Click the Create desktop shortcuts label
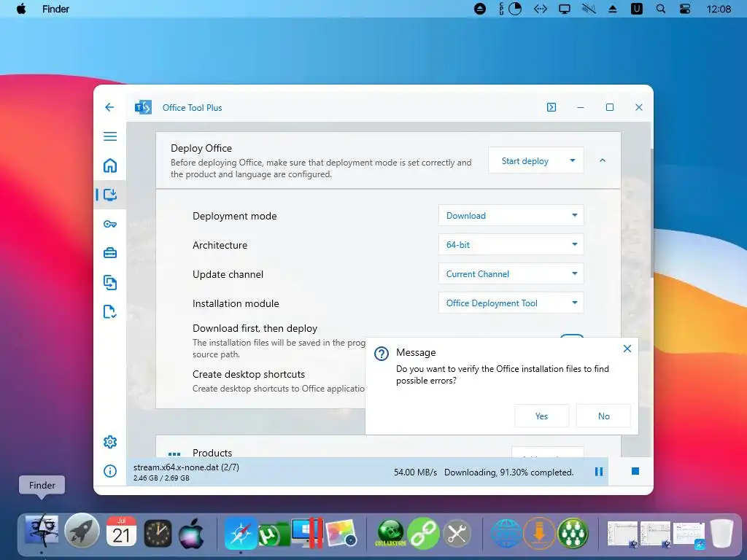Image resolution: width=747 pixels, height=560 pixels. [249, 374]
